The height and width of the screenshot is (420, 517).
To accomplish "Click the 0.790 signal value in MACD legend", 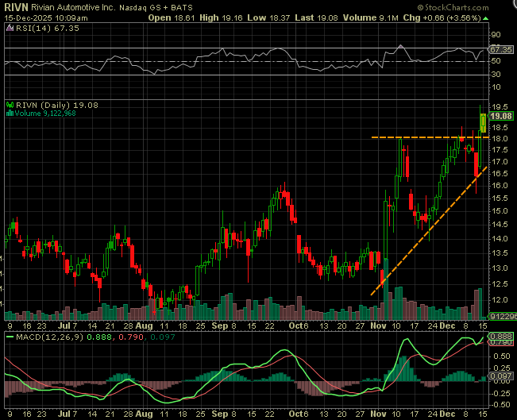I will coord(131,337).
